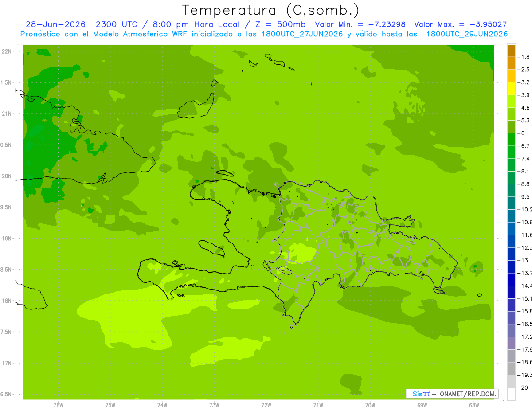Viewport: 532px width, 411px height.
Task: Click the "-4.6" colorbar label
Action: click(x=524, y=108)
